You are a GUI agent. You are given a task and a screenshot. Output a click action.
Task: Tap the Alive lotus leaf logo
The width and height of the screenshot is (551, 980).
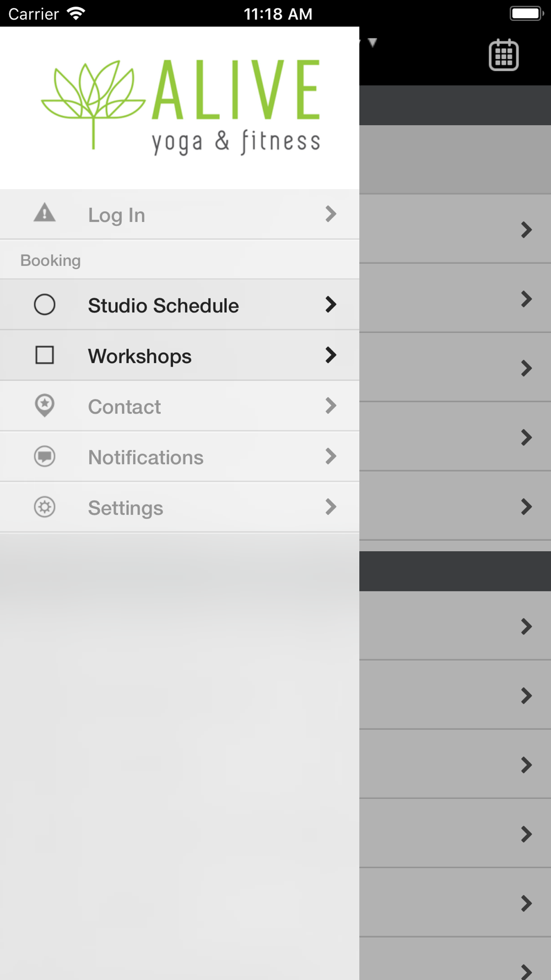point(93,104)
